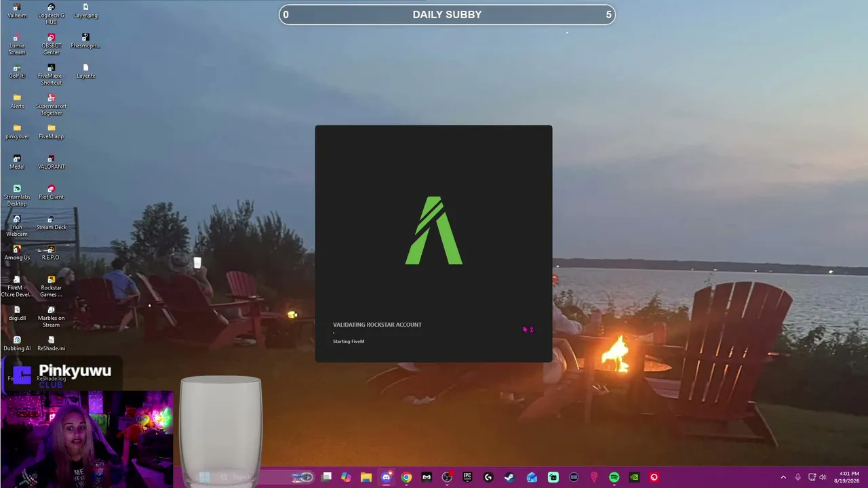Select the Marbles on Stream desktop icon
Screen dimensions: 868x488
51,317
